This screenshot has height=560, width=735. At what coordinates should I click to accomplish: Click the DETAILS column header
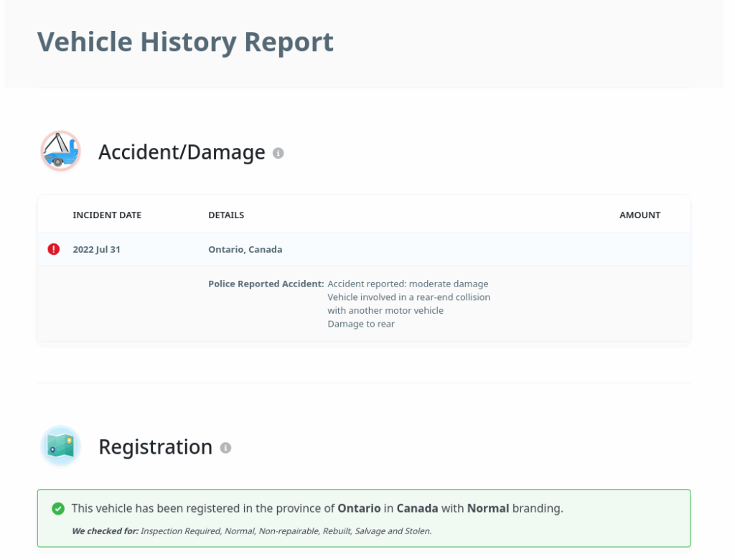226,215
